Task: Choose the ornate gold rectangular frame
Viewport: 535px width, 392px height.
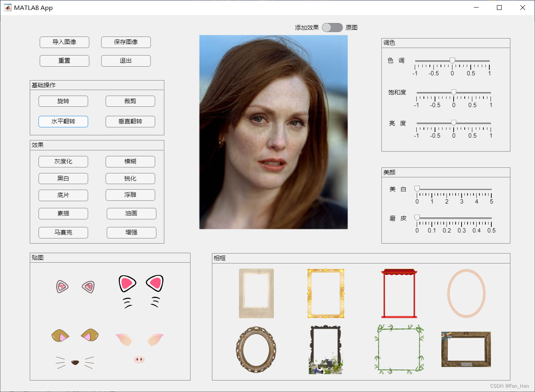Action: [325, 293]
